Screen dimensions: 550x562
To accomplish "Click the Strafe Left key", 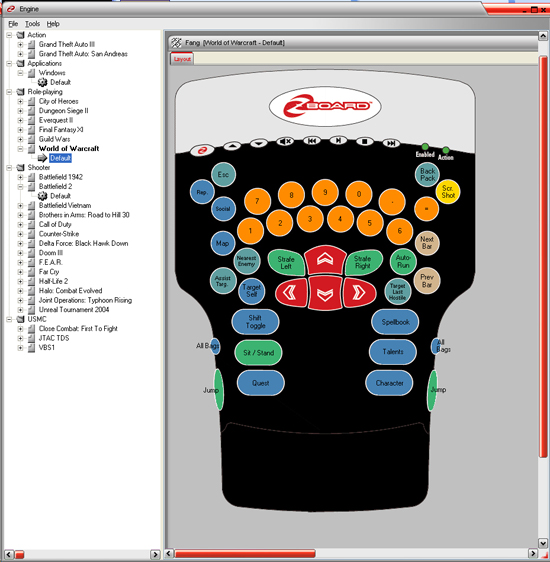I will coord(286,262).
